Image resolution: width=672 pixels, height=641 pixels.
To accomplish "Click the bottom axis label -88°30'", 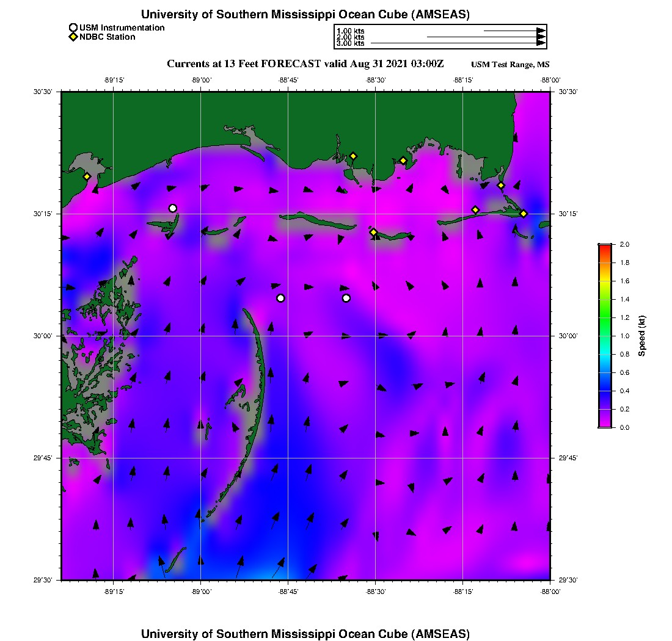I will (x=376, y=592).
